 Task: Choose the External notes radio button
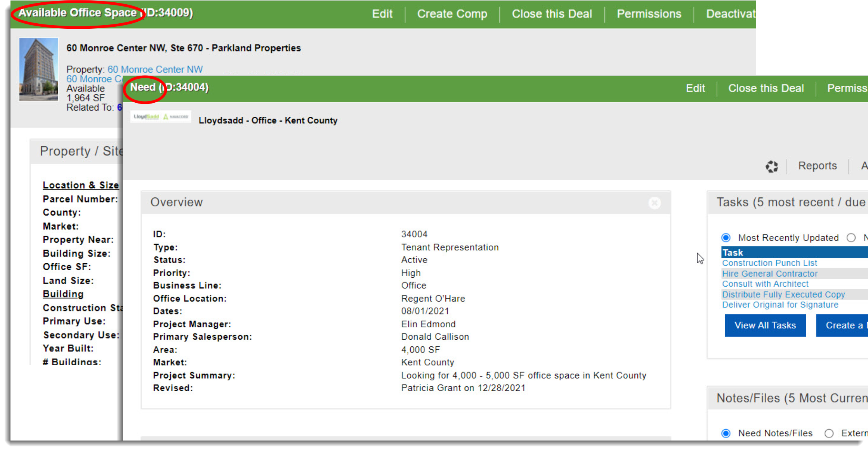tap(829, 433)
